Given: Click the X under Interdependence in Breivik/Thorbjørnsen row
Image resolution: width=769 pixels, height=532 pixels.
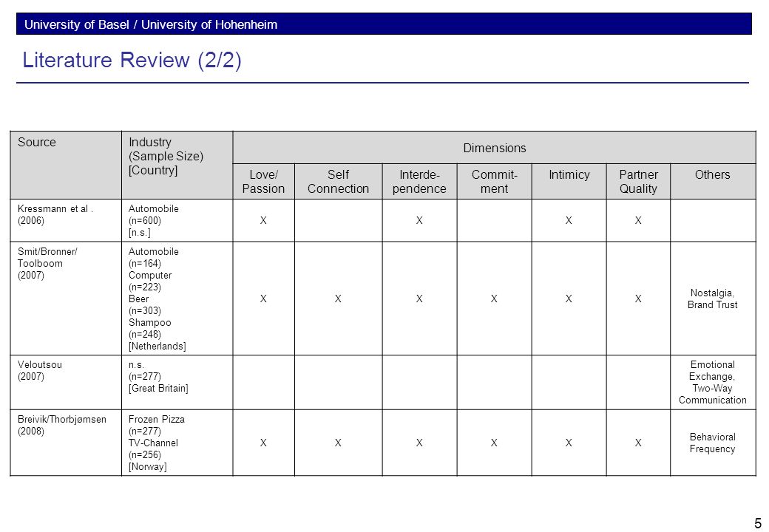Looking at the screenshot, I should coord(419,443).
